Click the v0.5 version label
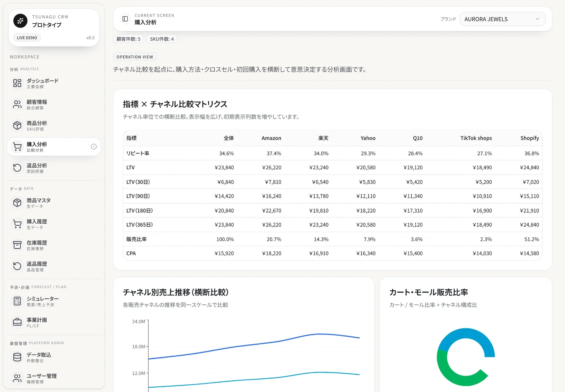Image resolution: width=565 pixels, height=392 pixels. 90,38
